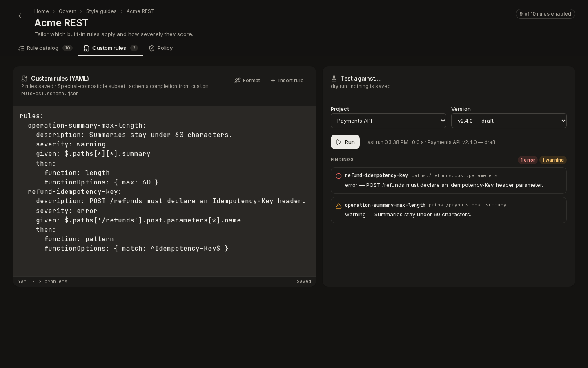Open the Project dropdown showing Payments API
The image size is (588, 368).
pyautogui.click(x=388, y=121)
